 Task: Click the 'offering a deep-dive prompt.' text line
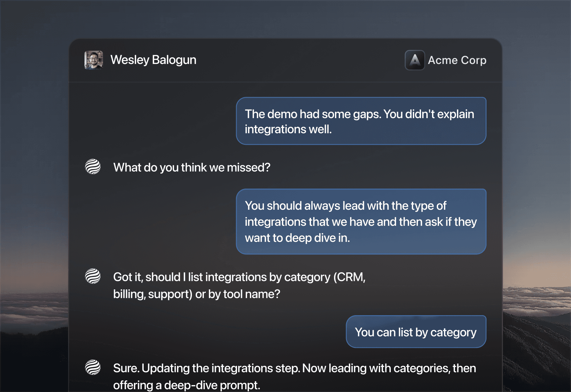[187, 385]
